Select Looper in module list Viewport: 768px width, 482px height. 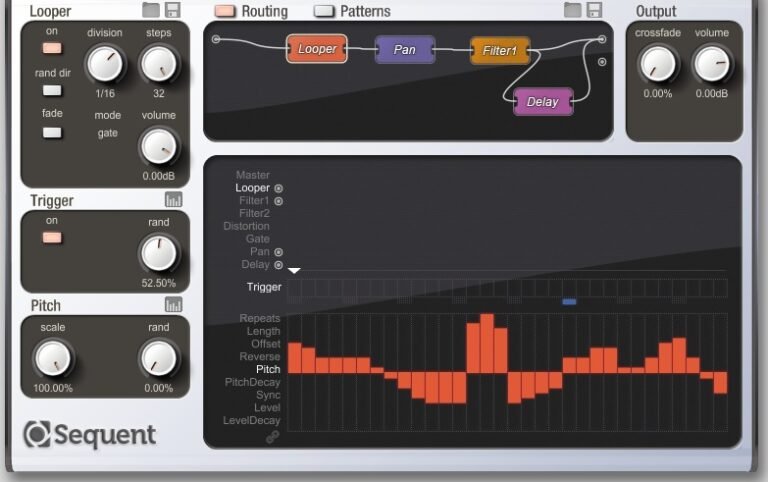252,188
